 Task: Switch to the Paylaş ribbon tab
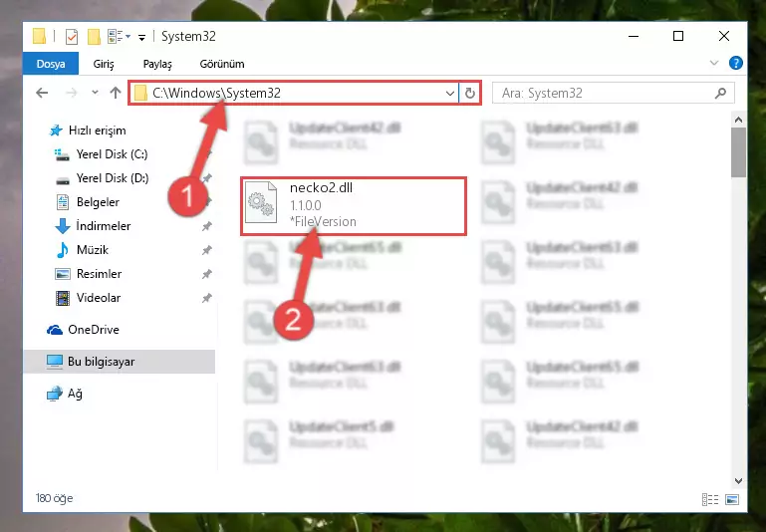coord(157,64)
